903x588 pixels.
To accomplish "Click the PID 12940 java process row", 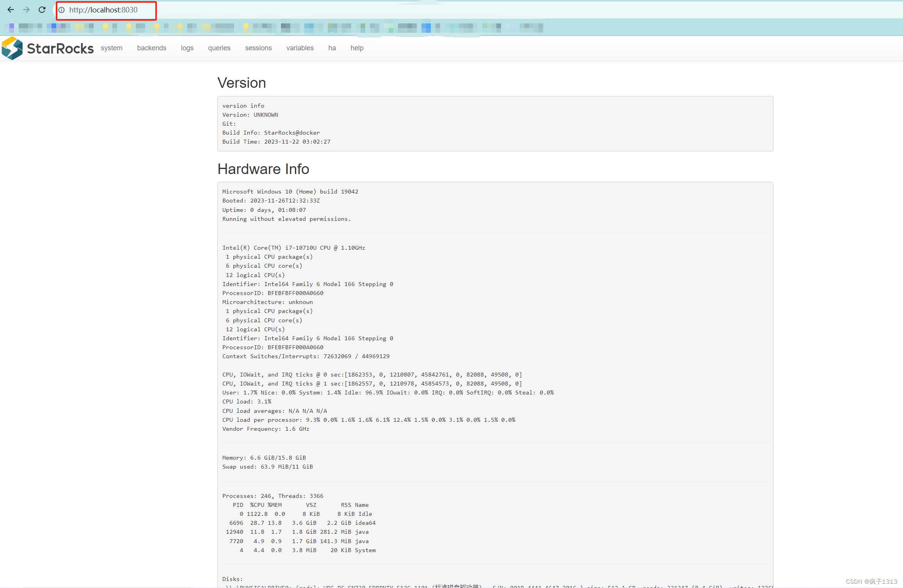I will [x=297, y=532].
